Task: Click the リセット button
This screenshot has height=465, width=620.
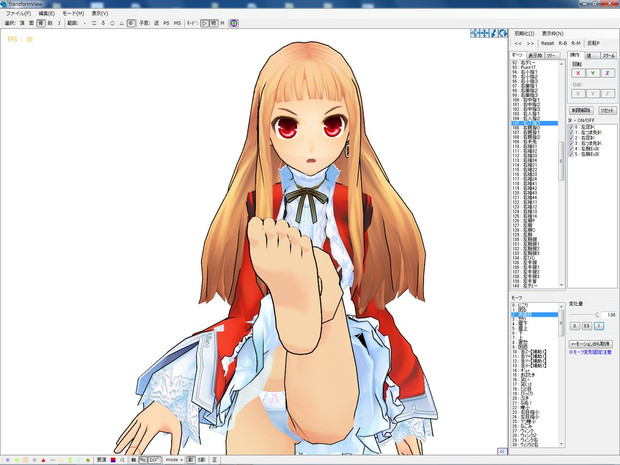Action: click(x=607, y=110)
